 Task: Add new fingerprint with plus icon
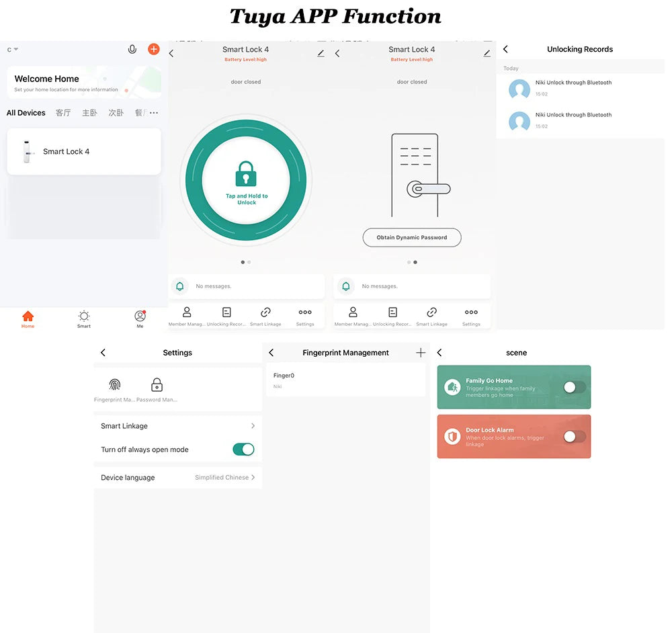coord(421,352)
